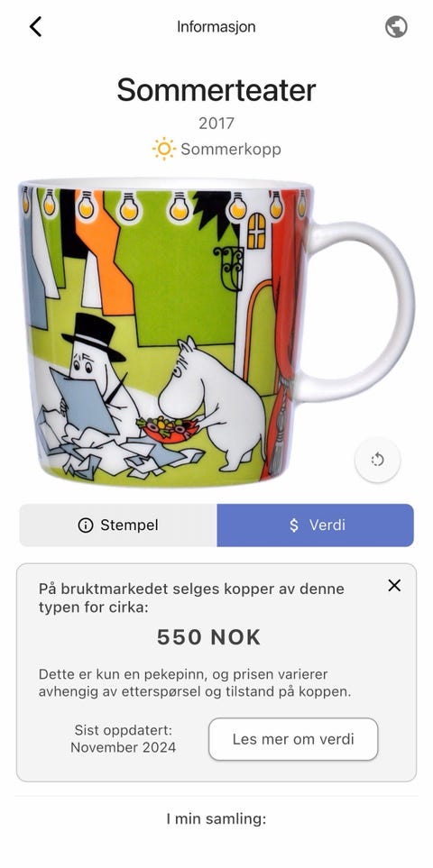
Task: Tap the sun icon next to Sommerkopp
Action: [x=164, y=149]
